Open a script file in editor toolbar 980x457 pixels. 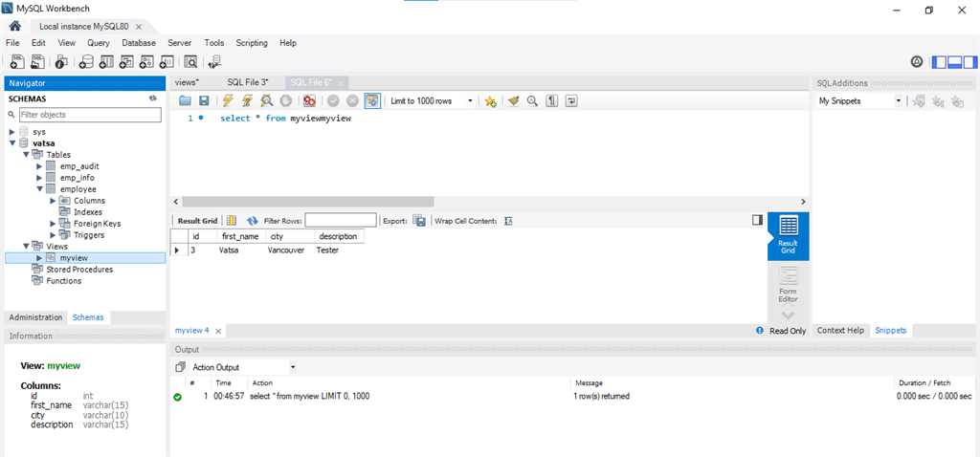(x=185, y=100)
